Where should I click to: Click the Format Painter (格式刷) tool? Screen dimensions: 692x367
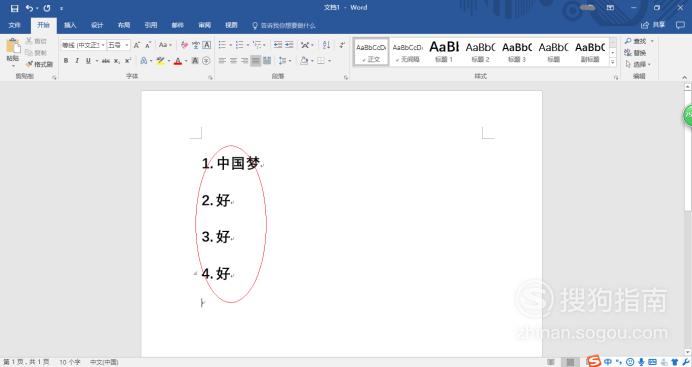coord(39,64)
